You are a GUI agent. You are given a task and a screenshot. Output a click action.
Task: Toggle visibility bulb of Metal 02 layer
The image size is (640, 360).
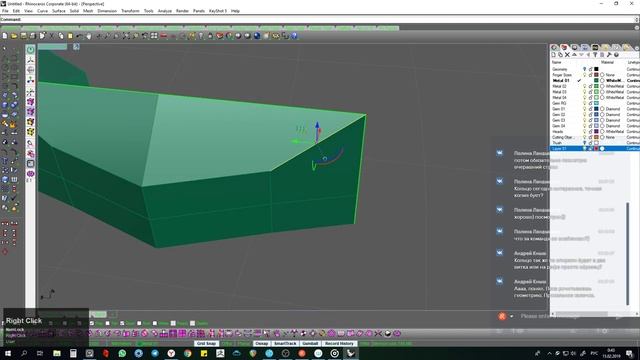[x=584, y=86]
